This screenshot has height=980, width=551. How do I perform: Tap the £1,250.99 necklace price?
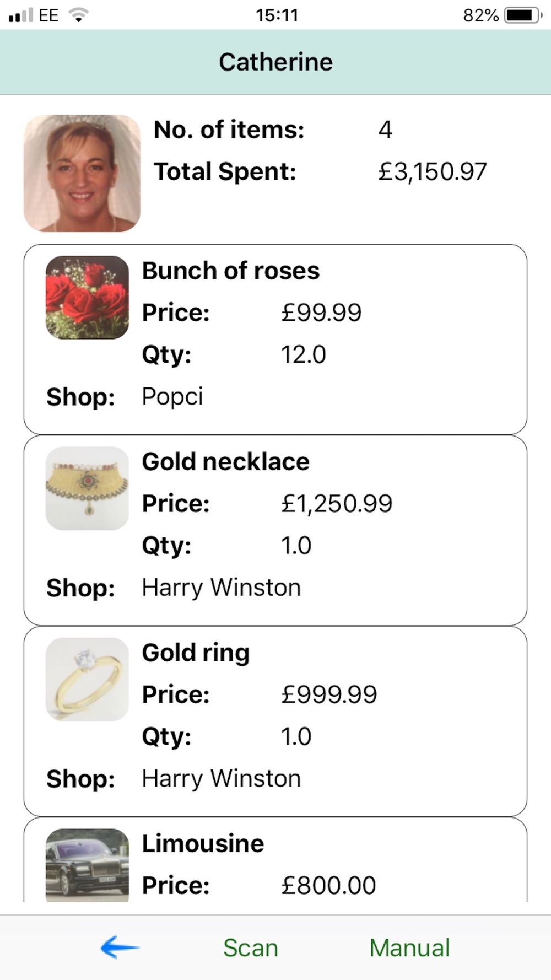pyautogui.click(x=337, y=503)
